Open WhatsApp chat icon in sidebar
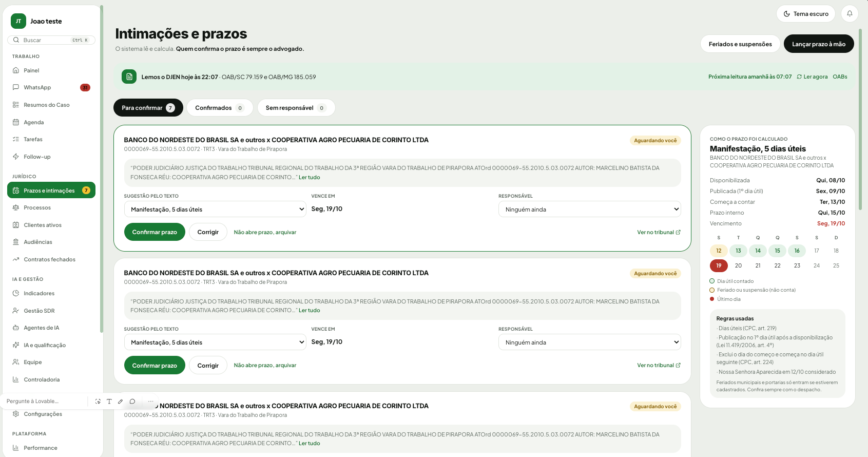868x457 pixels. click(x=16, y=87)
